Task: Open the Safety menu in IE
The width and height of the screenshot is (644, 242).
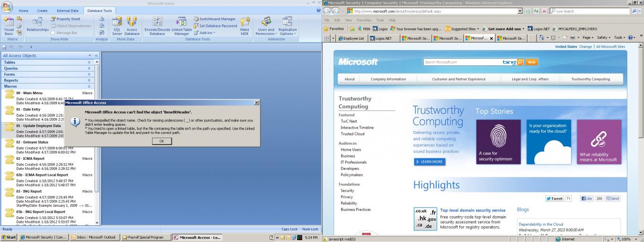Action: pyautogui.click(x=604, y=38)
